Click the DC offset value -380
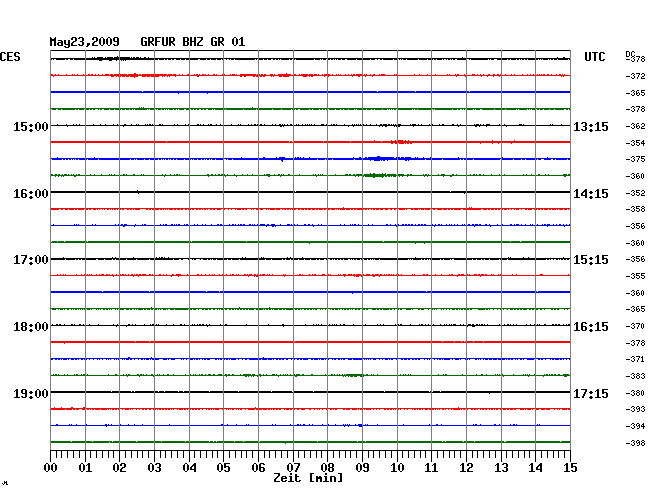 click(x=635, y=393)
